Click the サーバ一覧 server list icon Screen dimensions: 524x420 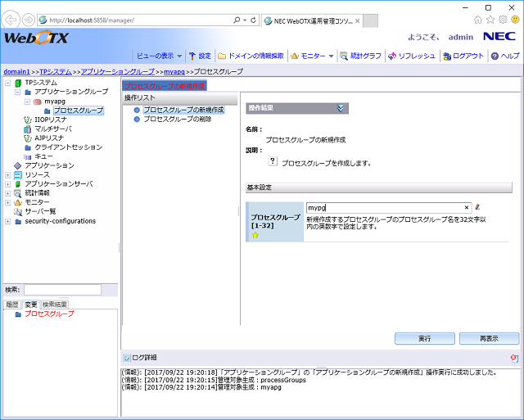coord(18,211)
